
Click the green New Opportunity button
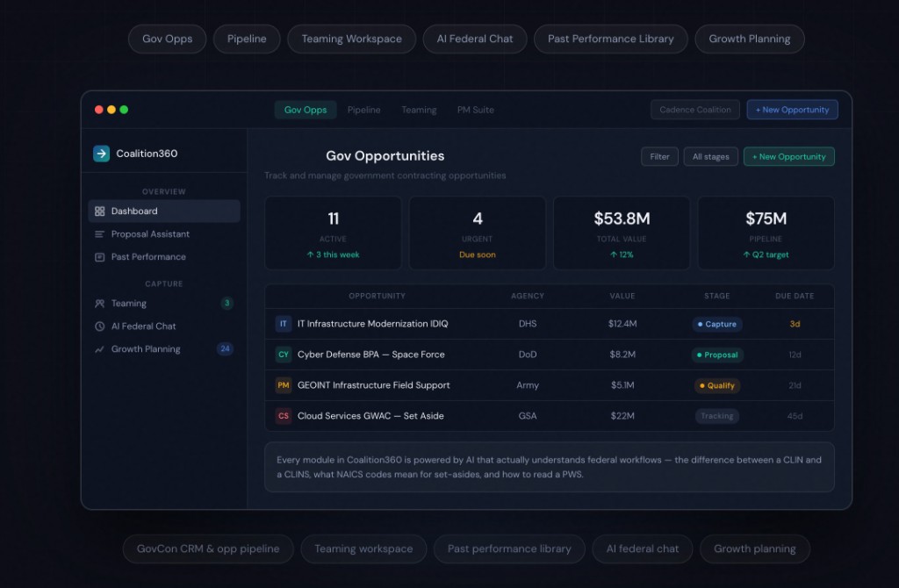(788, 157)
